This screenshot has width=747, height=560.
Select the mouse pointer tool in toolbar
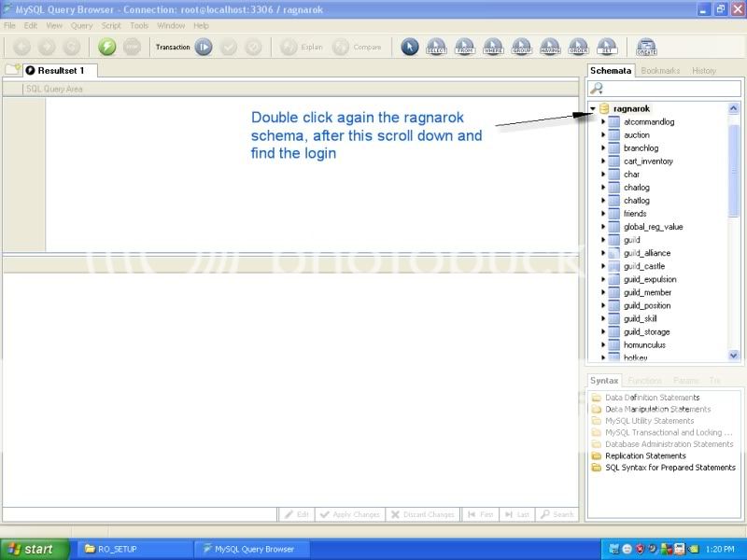[409, 47]
